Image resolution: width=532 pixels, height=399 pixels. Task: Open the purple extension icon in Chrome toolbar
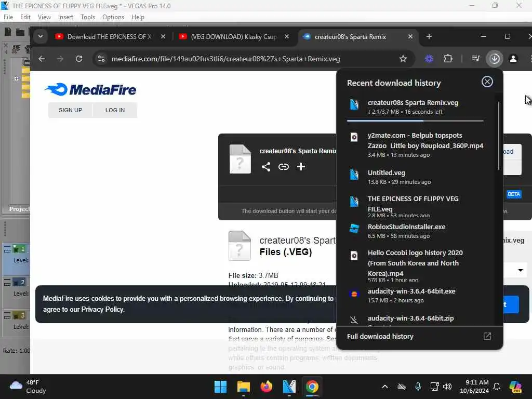(x=429, y=59)
